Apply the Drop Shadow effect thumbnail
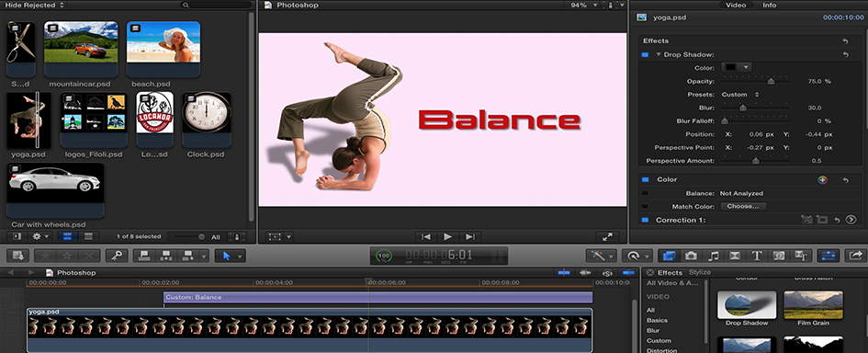Image resolution: width=868 pixels, height=353 pixels. coord(747,305)
